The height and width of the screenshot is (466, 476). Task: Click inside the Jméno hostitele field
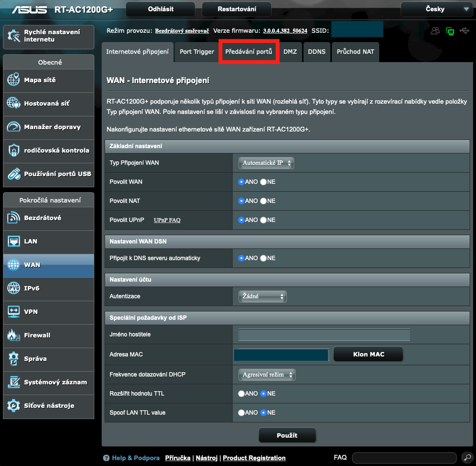[323, 335]
